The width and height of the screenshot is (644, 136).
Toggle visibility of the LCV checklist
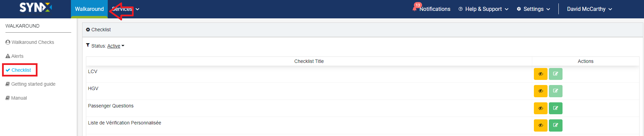pos(540,74)
